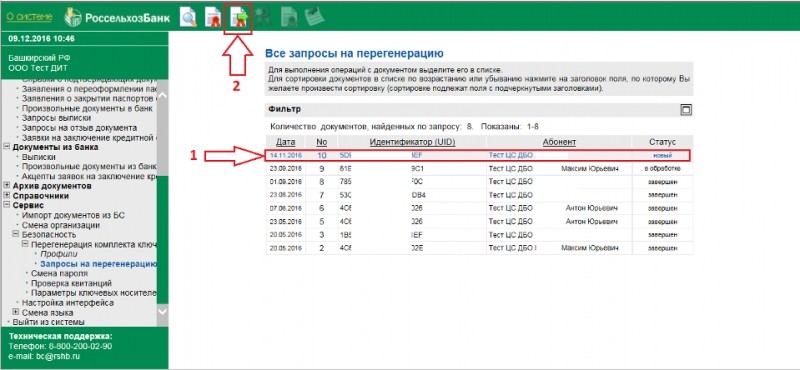This screenshot has height=370, width=800.
Task: Open Акцепты заявок на заключение
Action: (x=89, y=176)
